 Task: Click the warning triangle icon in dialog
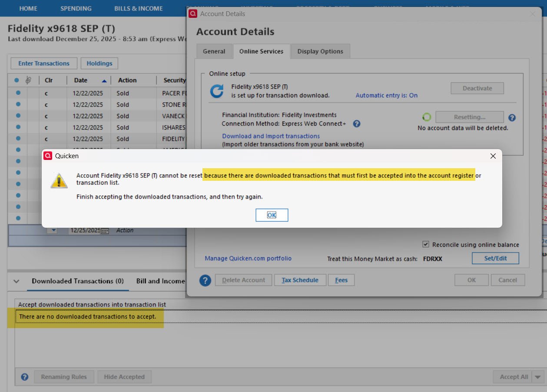pyautogui.click(x=59, y=180)
